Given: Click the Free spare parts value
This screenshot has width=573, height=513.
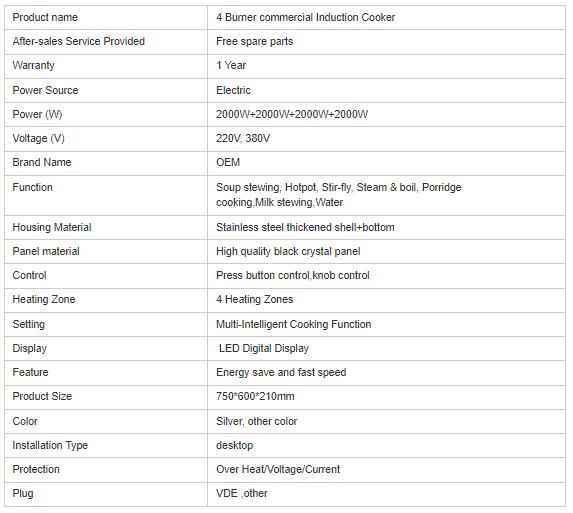Looking at the screenshot, I should (254, 41).
